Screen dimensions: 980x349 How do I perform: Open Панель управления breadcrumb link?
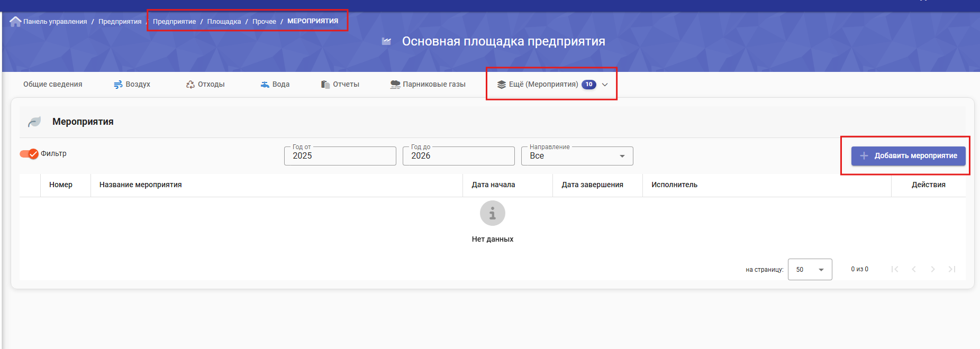pos(55,22)
